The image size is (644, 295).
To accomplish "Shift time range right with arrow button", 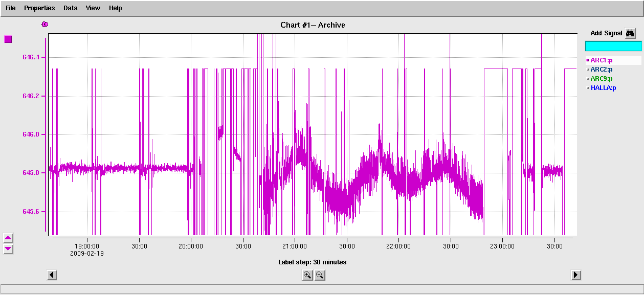I will (x=576, y=275).
